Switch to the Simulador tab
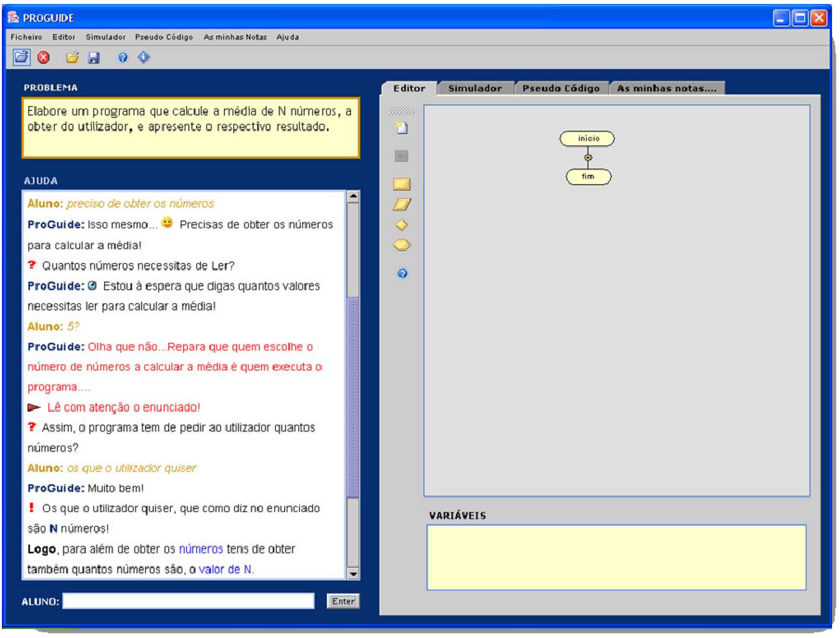This screenshot has height=638, width=840. [475, 89]
